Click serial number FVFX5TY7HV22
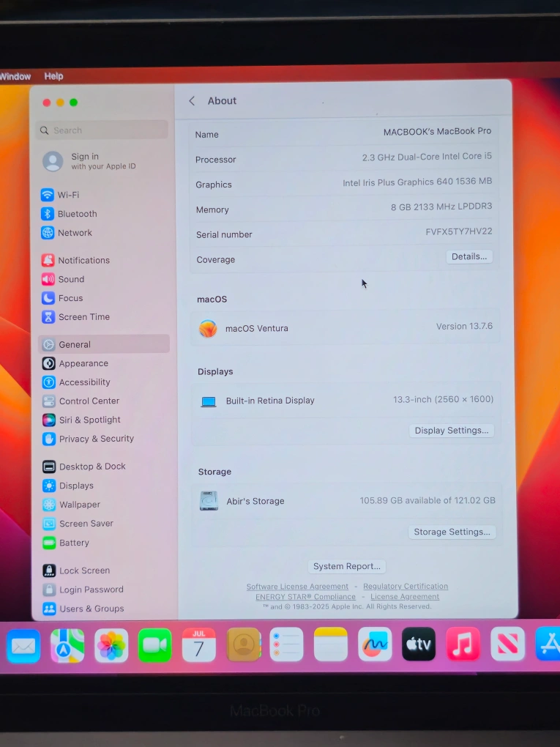 coord(458,231)
